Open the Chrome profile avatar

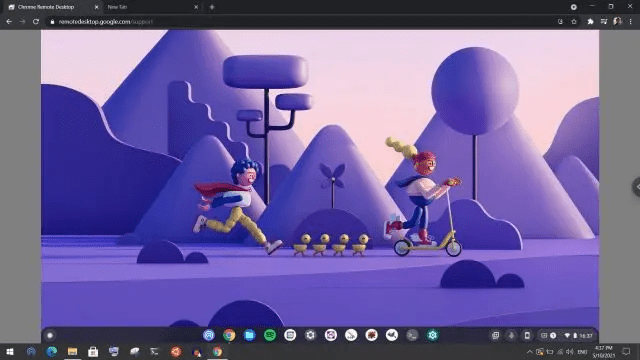(x=617, y=22)
